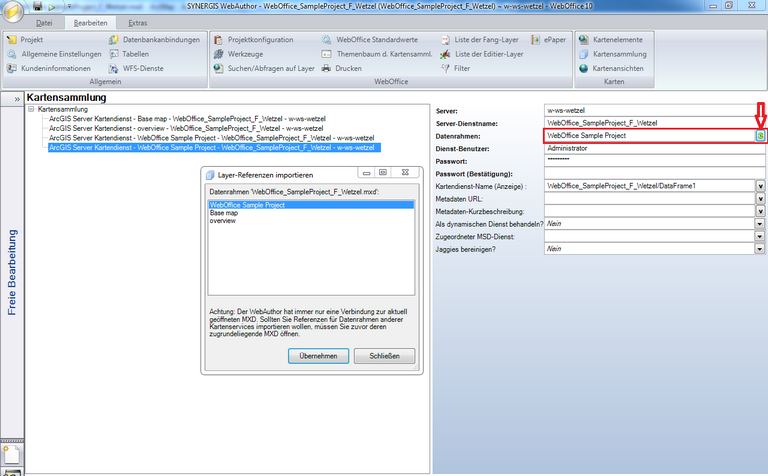Switch to the Datei tab
768x476 pixels.
point(44,23)
